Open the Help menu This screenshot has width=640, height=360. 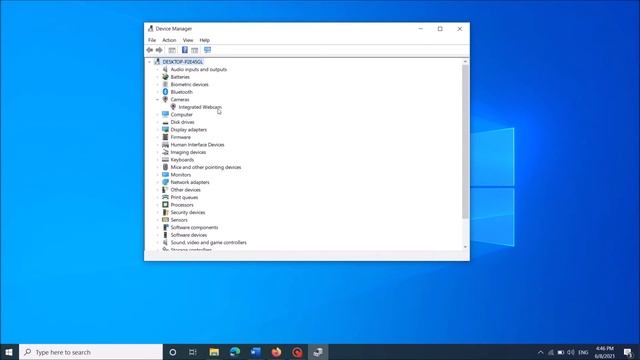[204, 40]
